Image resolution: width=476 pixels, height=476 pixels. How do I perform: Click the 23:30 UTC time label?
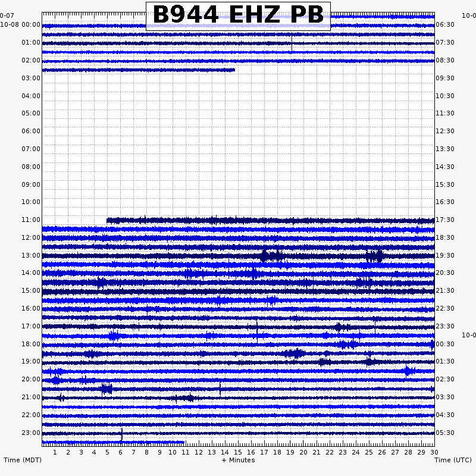[x=445, y=326]
